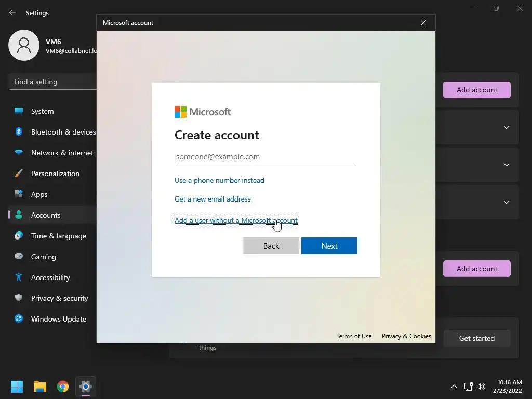Show hidden tray icons chevron
The width and height of the screenshot is (532, 399).
(454, 387)
